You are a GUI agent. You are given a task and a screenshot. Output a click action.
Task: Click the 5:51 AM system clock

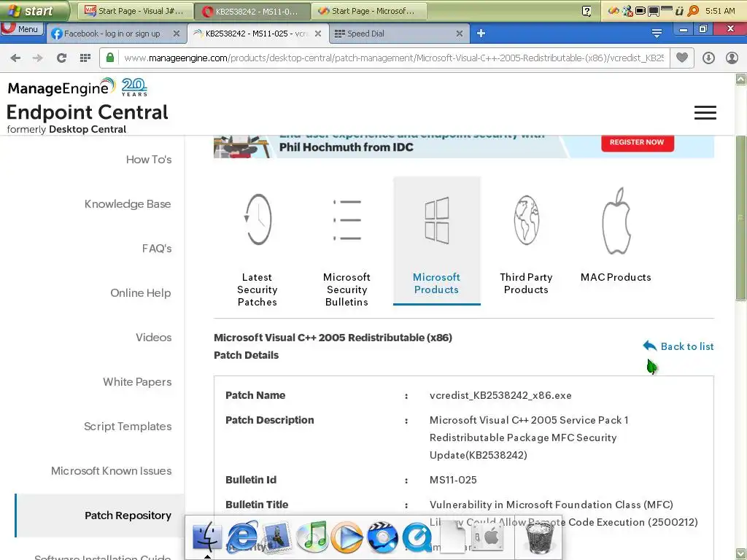click(x=720, y=10)
